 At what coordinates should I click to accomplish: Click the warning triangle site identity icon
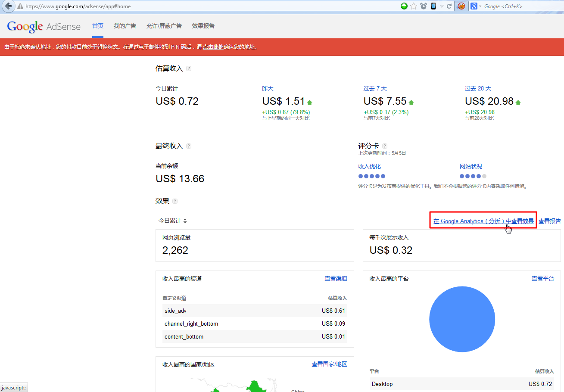[x=20, y=6]
